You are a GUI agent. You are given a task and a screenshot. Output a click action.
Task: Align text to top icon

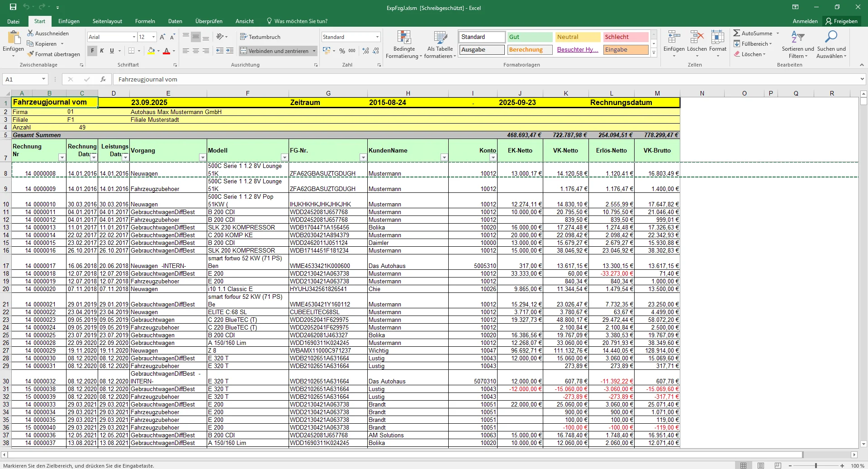(x=186, y=37)
